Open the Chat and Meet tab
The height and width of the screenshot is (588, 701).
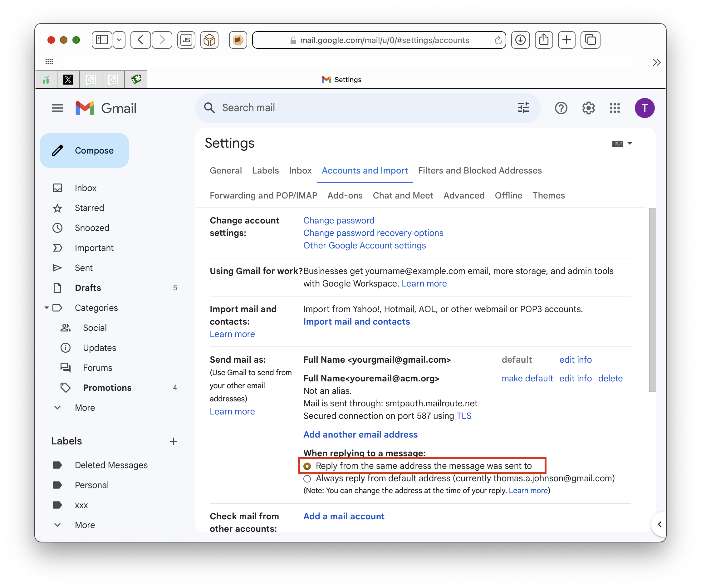(x=403, y=196)
